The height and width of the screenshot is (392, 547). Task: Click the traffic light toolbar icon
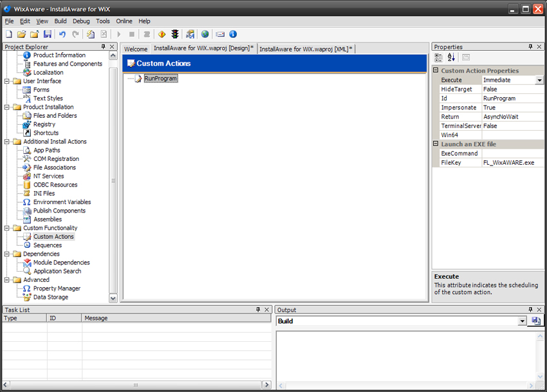pos(175,34)
